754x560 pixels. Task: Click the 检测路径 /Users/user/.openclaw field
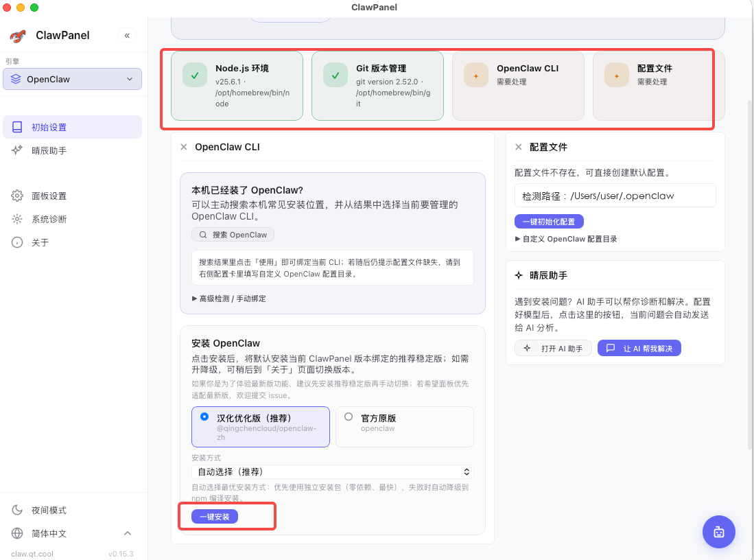pos(615,196)
